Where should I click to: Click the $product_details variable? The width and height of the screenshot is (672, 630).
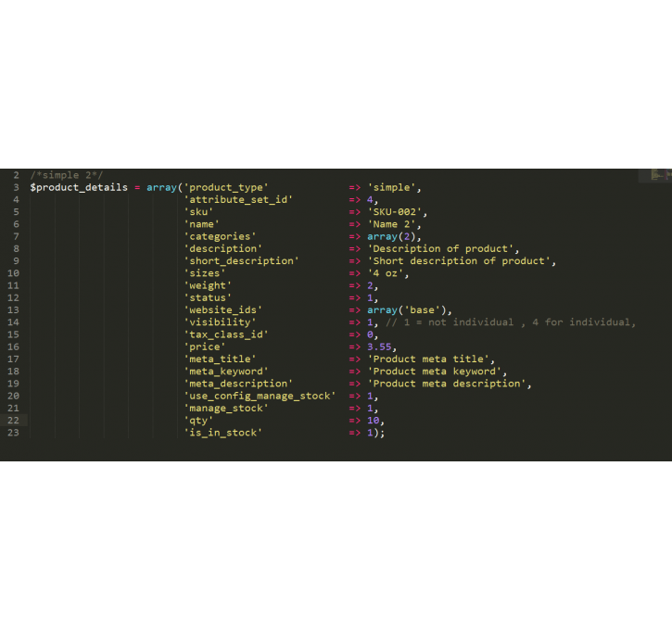click(79, 187)
